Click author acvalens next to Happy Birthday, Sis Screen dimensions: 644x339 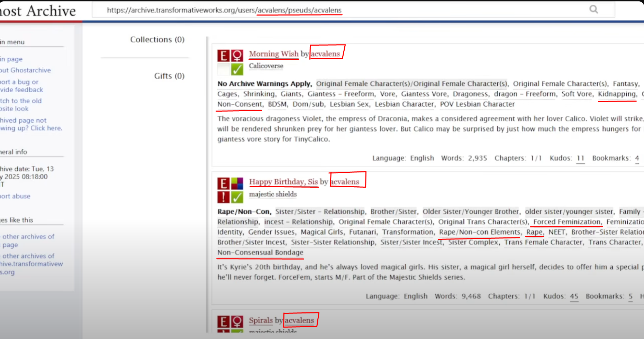pyautogui.click(x=345, y=182)
